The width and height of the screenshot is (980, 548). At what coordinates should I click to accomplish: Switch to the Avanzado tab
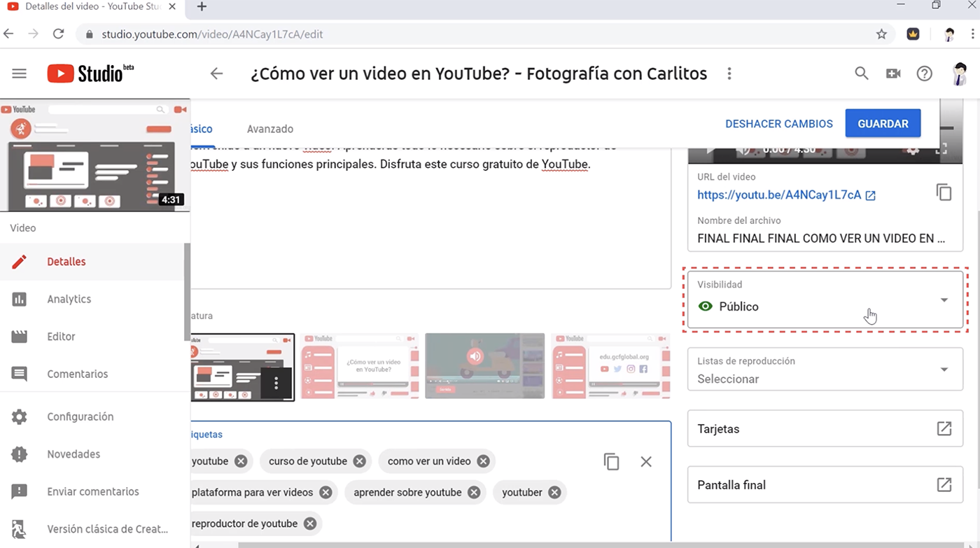coord(270,129)
